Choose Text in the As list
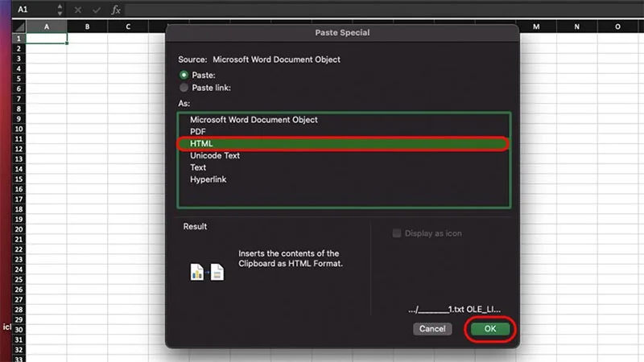This screenshot has height=362, width=644. 345,167
